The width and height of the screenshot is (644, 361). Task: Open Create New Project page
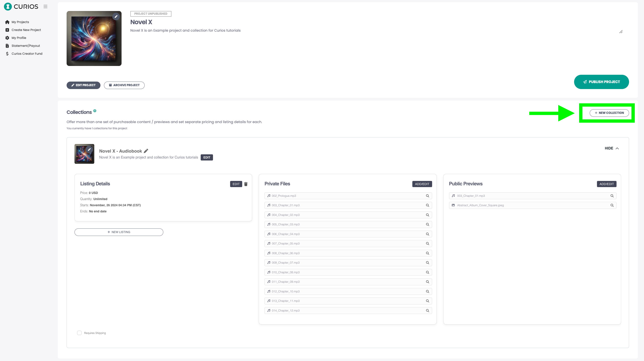(26, 30)
